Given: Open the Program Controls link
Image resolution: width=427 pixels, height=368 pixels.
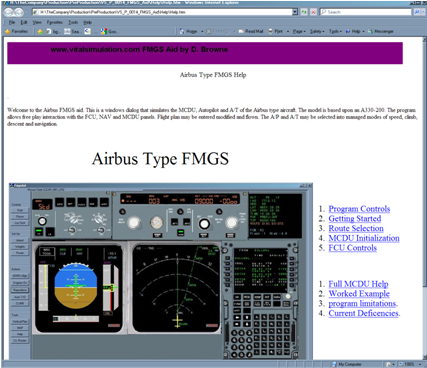Looking at the screenshot, I should click(x=359, y=209).
